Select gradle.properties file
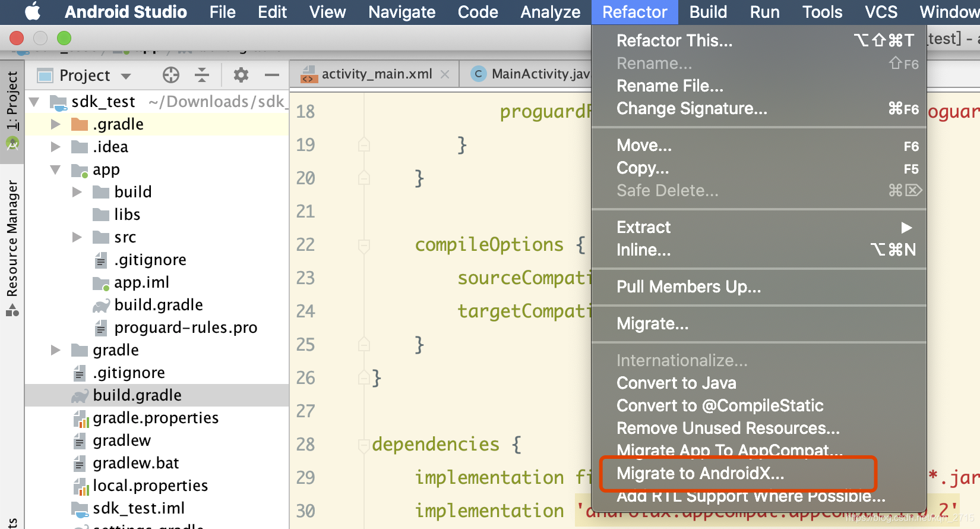The width and height of the screenshot is (980, 529). coord(155,418)
